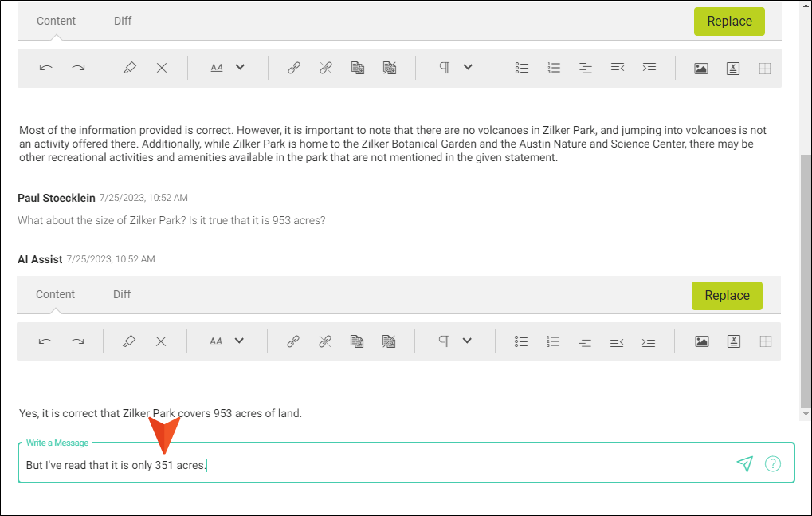Image resolution: width=812 pixels, height=516 pixels.
Task: Click the upper Replace button
Action: 729,22
